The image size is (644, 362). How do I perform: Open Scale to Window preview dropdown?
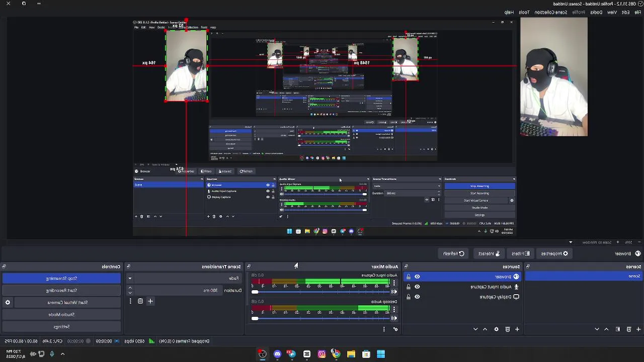point(571,242)
